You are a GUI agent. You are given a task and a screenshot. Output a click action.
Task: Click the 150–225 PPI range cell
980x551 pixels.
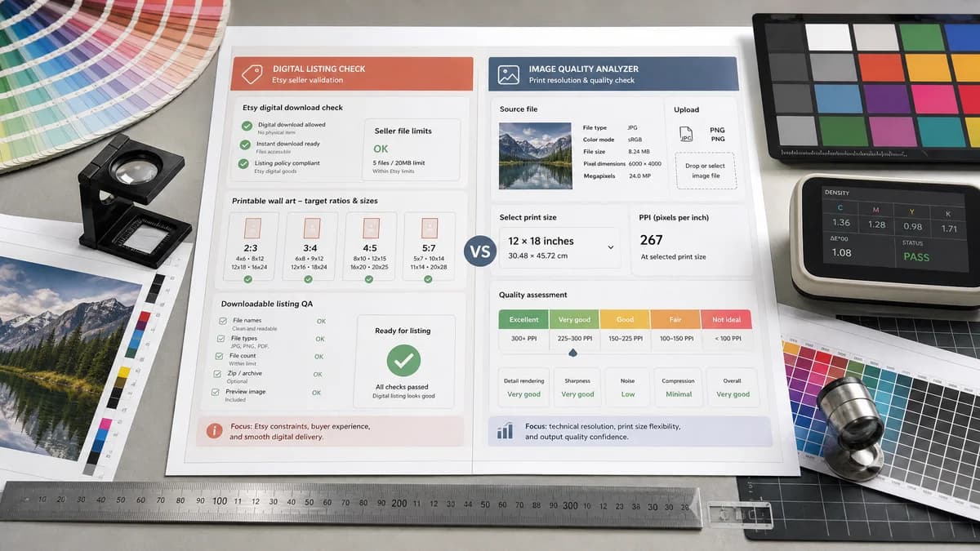coord(625,339)
